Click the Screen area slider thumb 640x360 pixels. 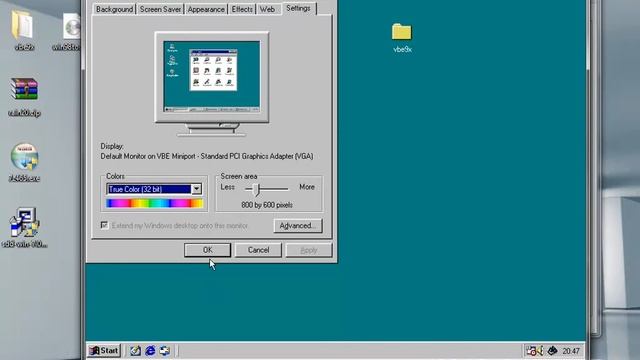tap(256, 189)
